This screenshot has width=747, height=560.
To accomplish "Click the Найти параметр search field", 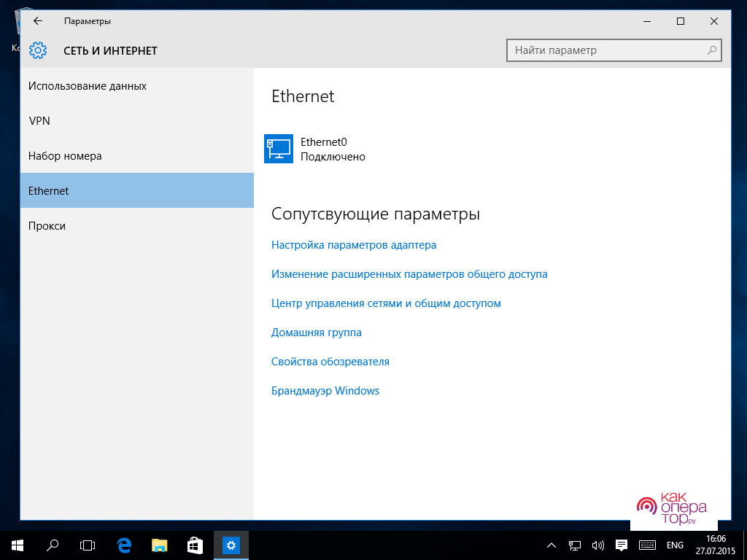I will click(x=605, y=50).
